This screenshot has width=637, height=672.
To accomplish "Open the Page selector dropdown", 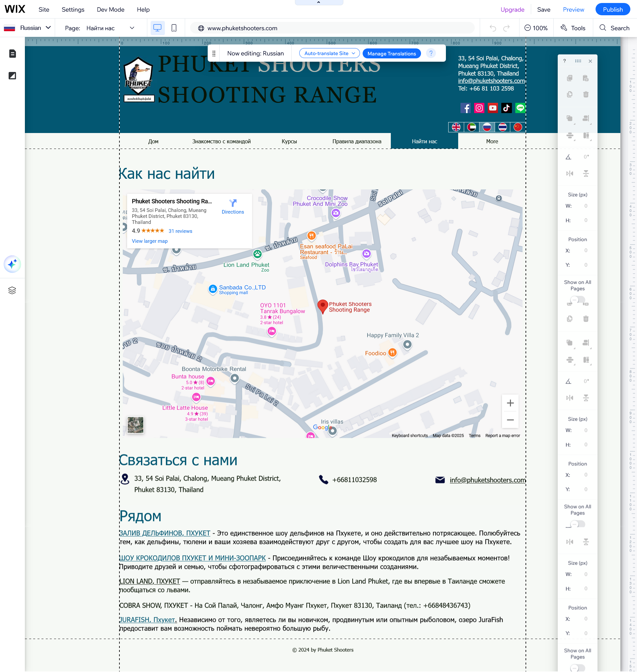I will click(100, 28).
